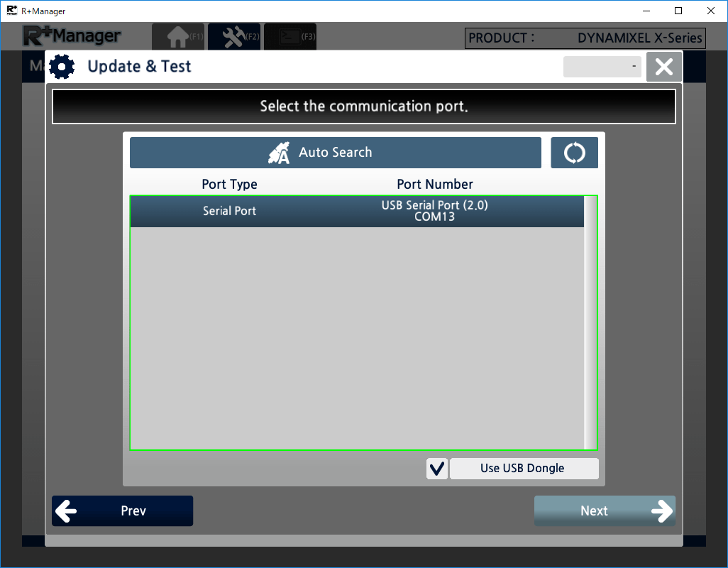Click the Use USB Dongle label

[x=524, y=469]
